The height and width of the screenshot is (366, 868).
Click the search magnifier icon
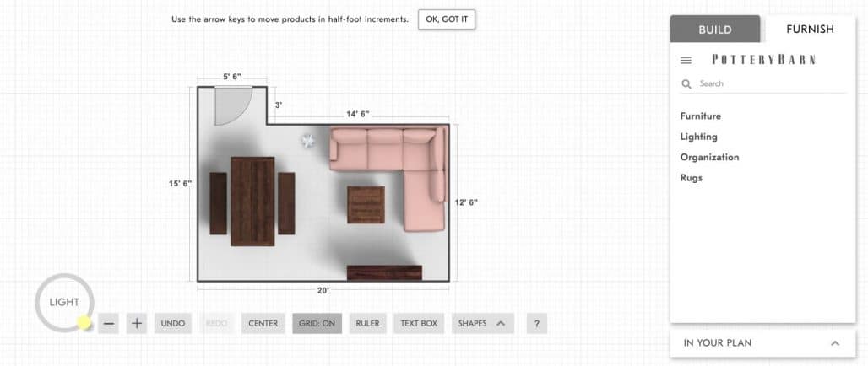[x=686, y=84]
